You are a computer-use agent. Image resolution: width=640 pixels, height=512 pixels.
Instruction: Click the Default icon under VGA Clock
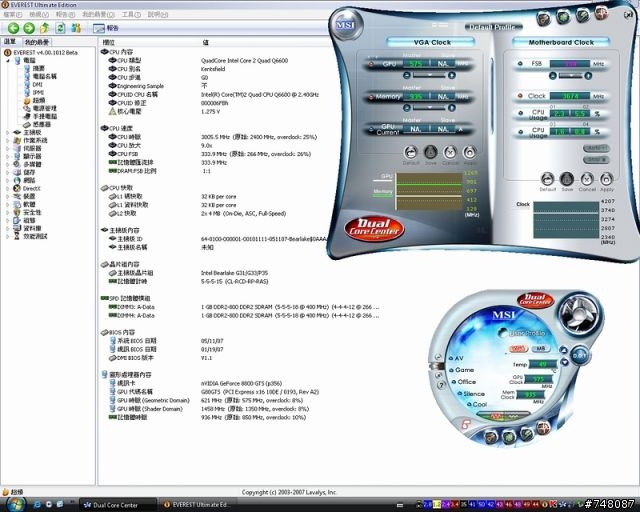[x=411, y=153]
